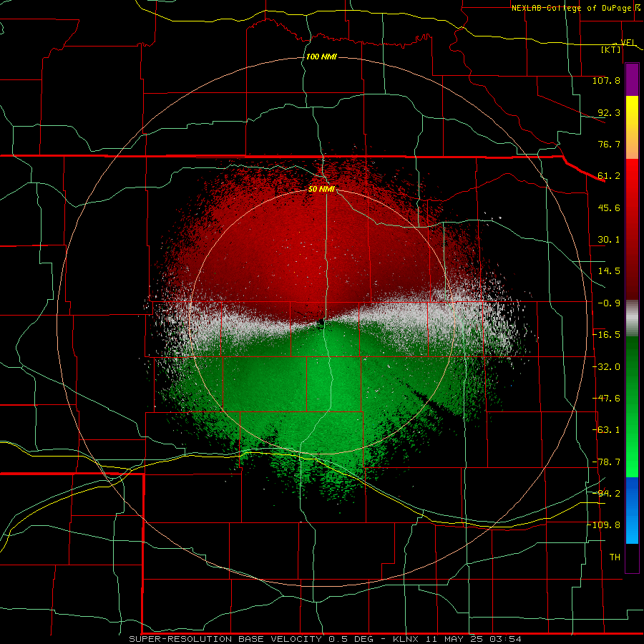Click the TH label on the legend
This screenshot has height=644, width=644.
(x=615, y=557)
